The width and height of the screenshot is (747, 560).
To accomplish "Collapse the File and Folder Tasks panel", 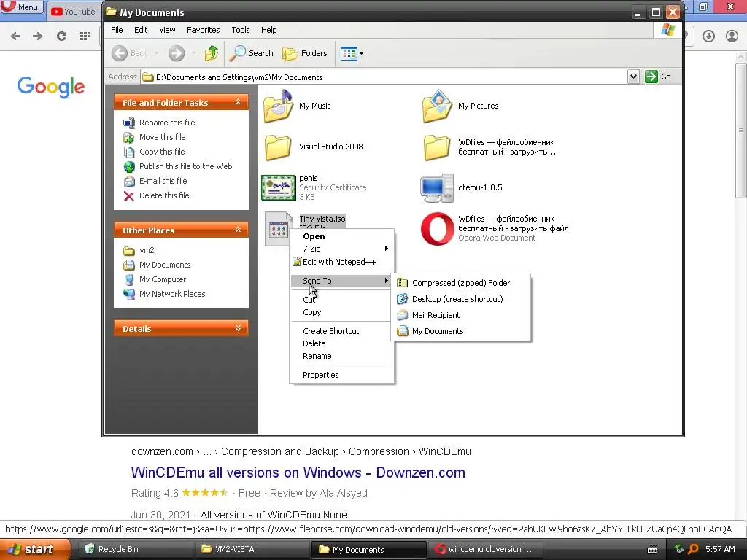I will tap(239, 102).
